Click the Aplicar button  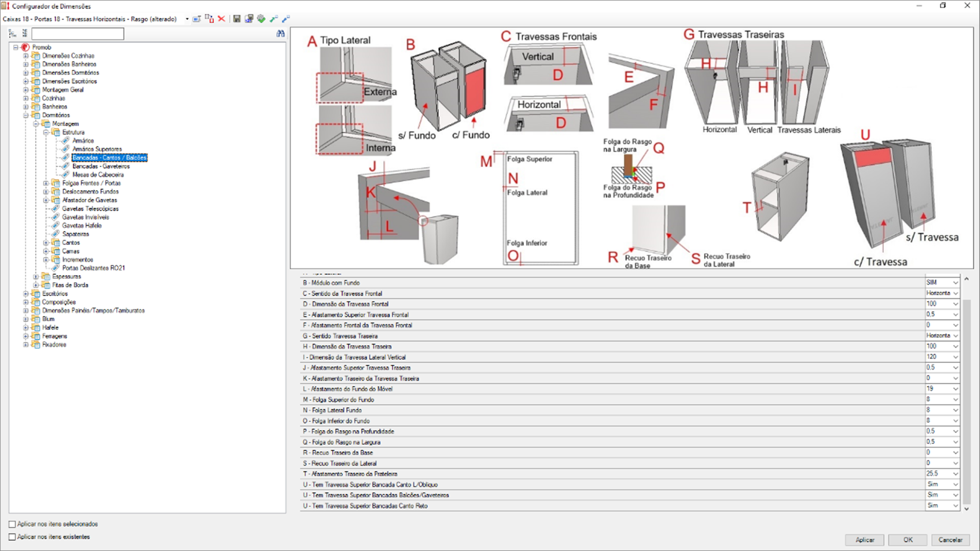865,540
